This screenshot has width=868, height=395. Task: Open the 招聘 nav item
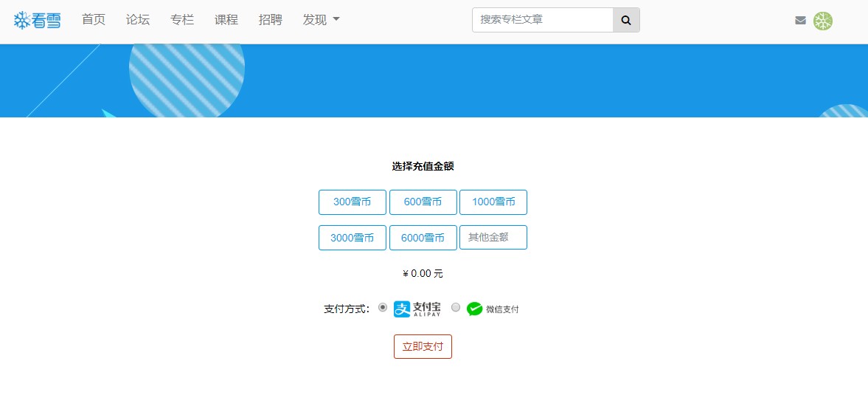(270, 20)
